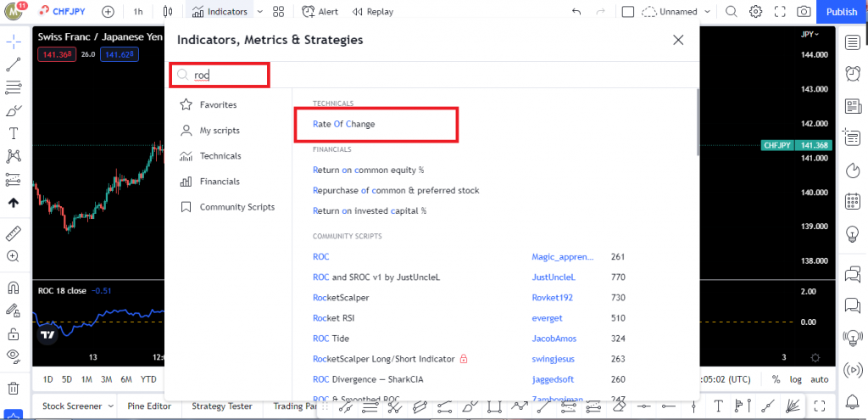Open the Fibonacci retracement tools
The image size is (868, 420).
click(14, 87)
